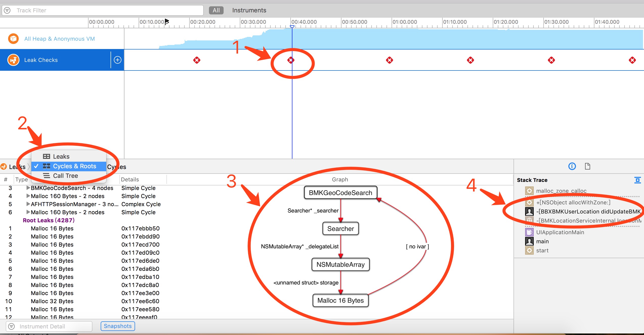Select the Simple Cycle detail for BMKGeoCodeSearch
The image size is (644, 335).
point(138,188)
